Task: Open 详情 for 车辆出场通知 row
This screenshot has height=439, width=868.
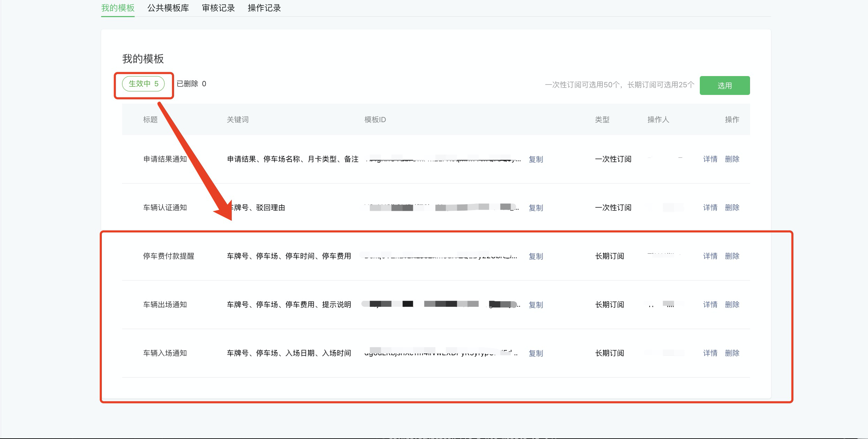Action: point(710,305)
